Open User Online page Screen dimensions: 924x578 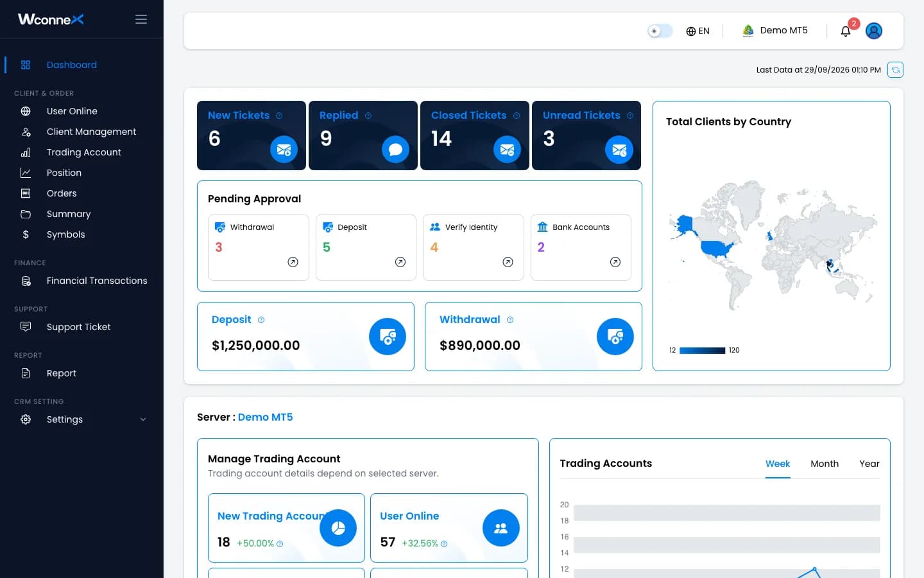click(x=72, y=111)
